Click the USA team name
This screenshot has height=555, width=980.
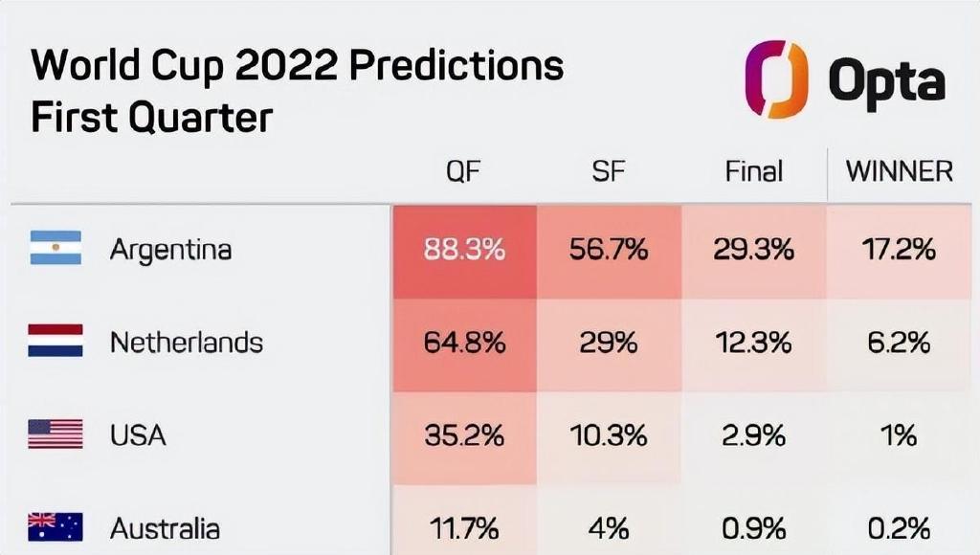[138, 435]
